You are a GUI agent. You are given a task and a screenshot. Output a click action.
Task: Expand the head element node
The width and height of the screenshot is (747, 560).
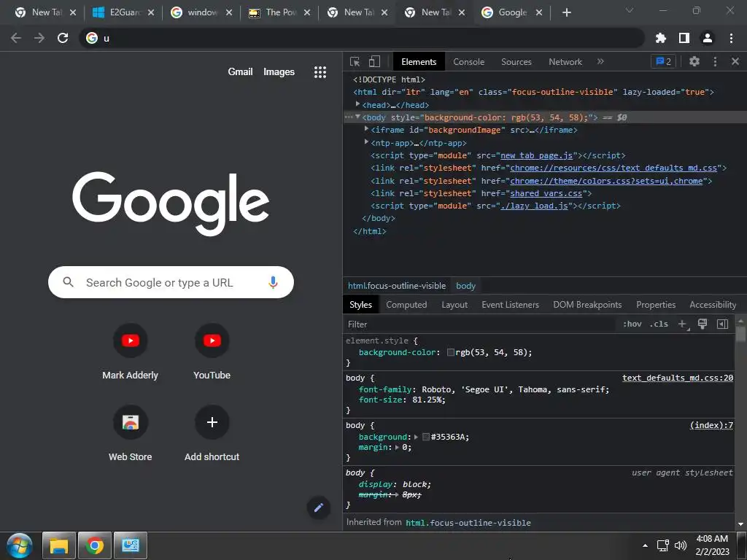tap(357, 104)
